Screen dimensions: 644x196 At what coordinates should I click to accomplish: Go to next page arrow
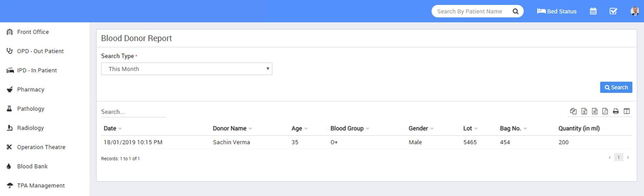628,157
